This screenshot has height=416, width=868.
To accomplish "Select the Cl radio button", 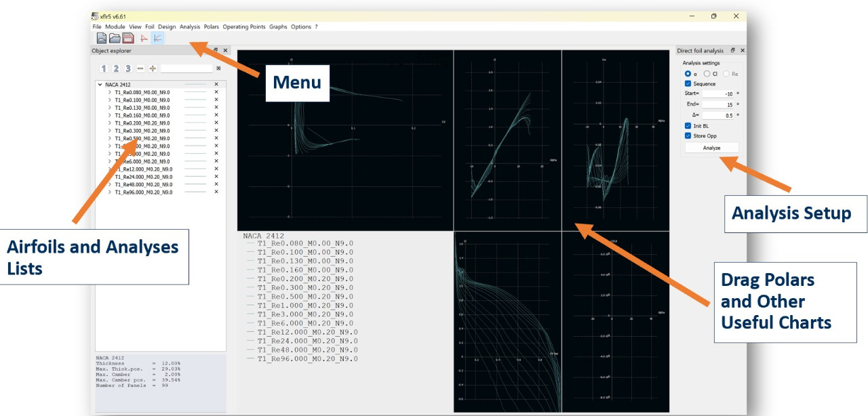I will click(707, 74).
